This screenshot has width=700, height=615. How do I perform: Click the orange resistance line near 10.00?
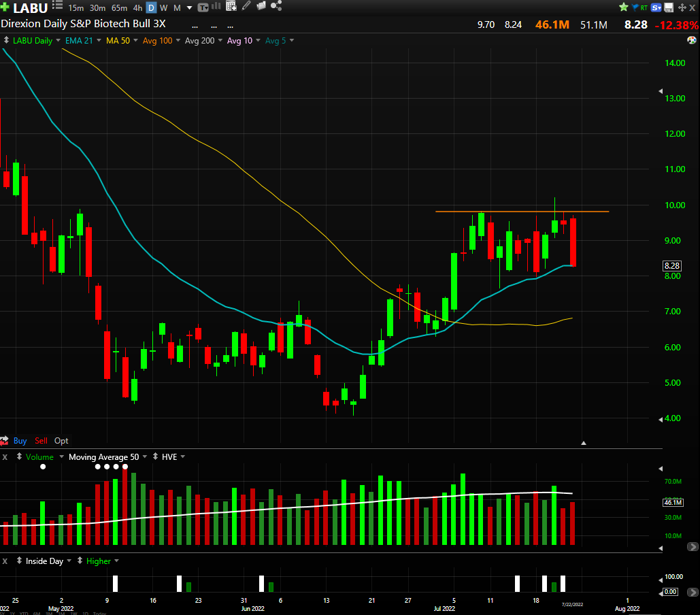tap(522, 212)
